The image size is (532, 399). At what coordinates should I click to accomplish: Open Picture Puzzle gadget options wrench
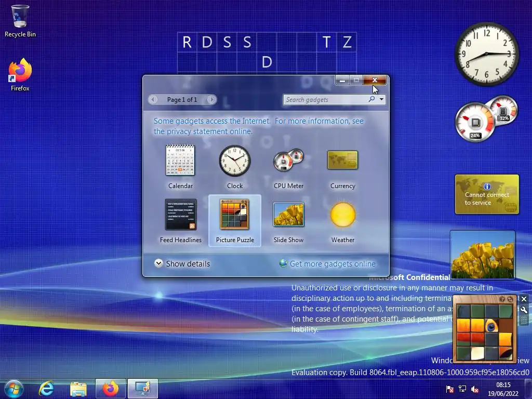524,310
